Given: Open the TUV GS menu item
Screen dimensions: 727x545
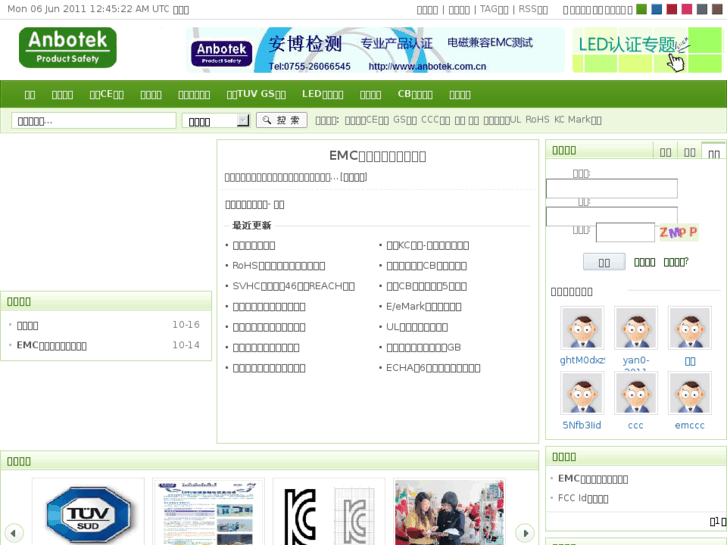Looking at the screenshot, I should click(x=256, y=94).
